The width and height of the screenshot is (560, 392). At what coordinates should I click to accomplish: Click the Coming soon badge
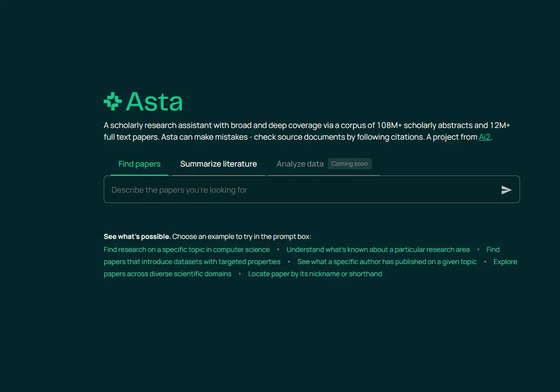pos(349,164)
